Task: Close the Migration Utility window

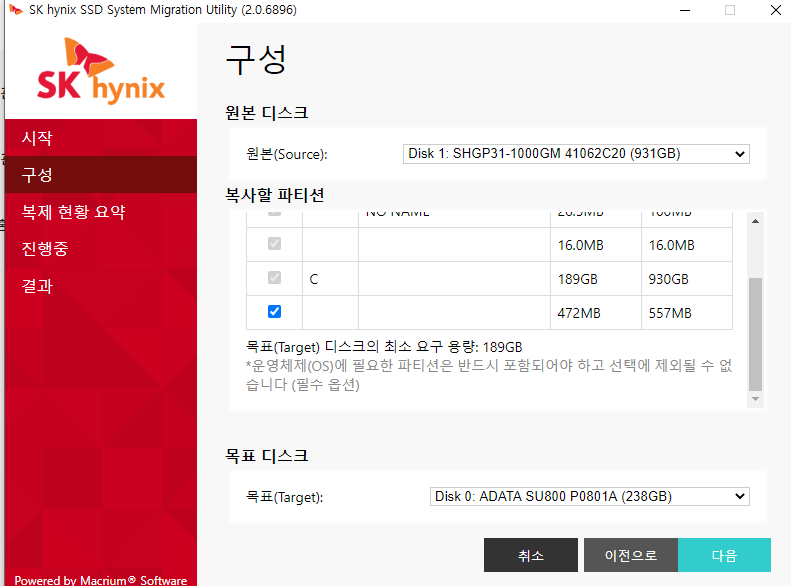Action: tap(776, 10)
